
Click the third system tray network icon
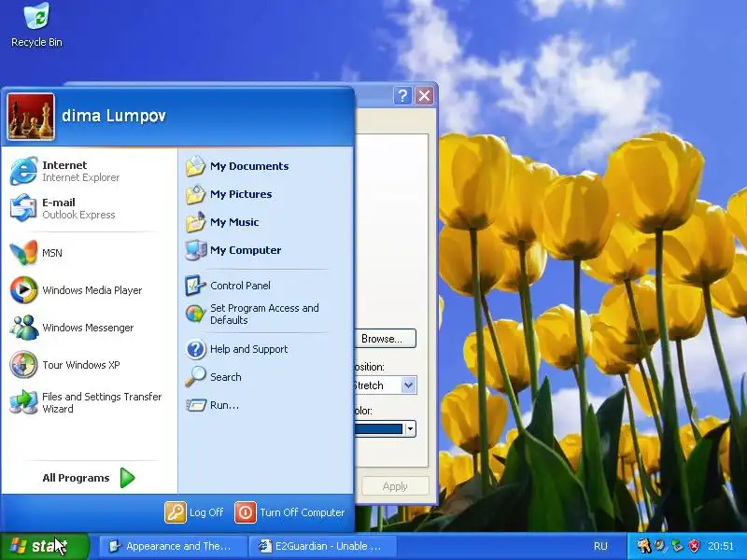click(677, 546)
